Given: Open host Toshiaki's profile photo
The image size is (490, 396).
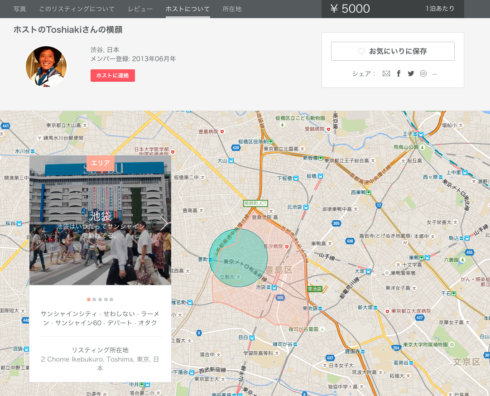Looking at the screenshot, I should point(46,66).
